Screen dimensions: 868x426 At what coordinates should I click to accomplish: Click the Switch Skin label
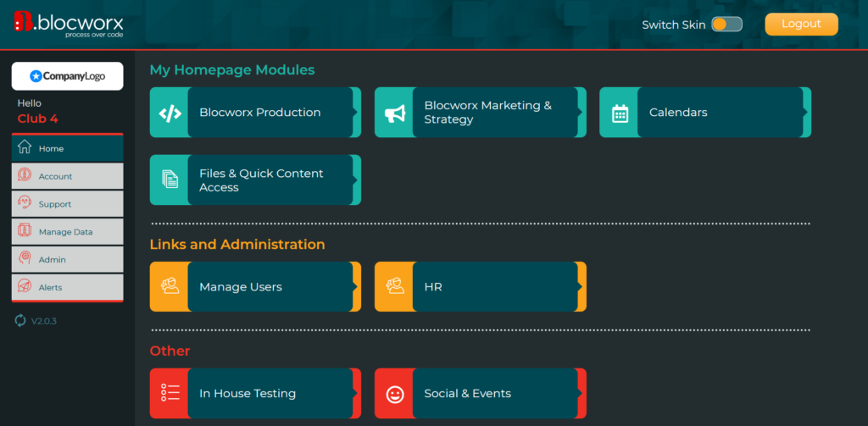click(674, 25)
